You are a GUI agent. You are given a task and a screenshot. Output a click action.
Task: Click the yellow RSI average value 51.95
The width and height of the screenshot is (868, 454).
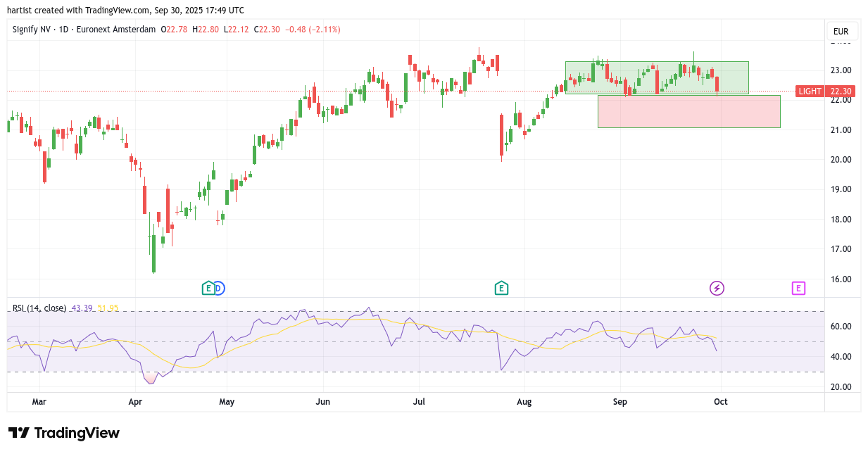coord(108,308)
